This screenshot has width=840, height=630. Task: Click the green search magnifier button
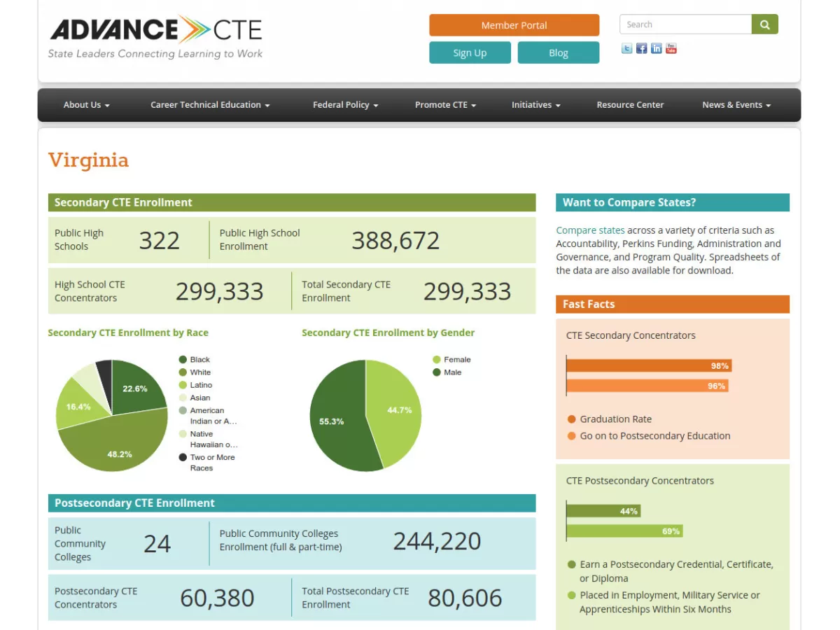764,24
